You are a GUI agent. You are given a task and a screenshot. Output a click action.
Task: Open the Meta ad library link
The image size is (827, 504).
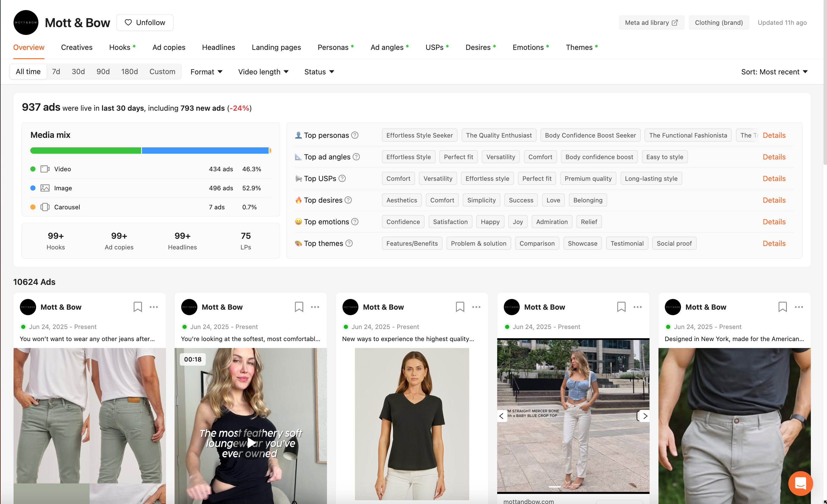[x=651, y=22]
